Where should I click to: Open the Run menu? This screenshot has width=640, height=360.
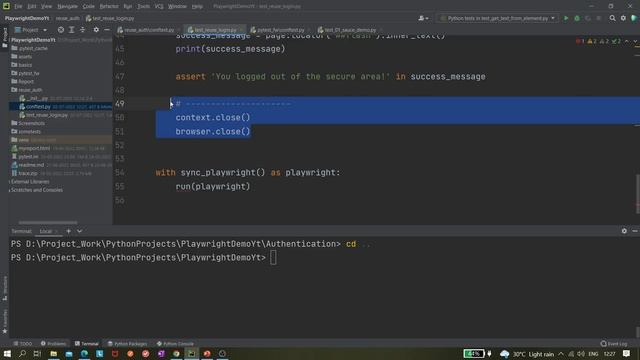pyautogui.click(x=128, y=7)
